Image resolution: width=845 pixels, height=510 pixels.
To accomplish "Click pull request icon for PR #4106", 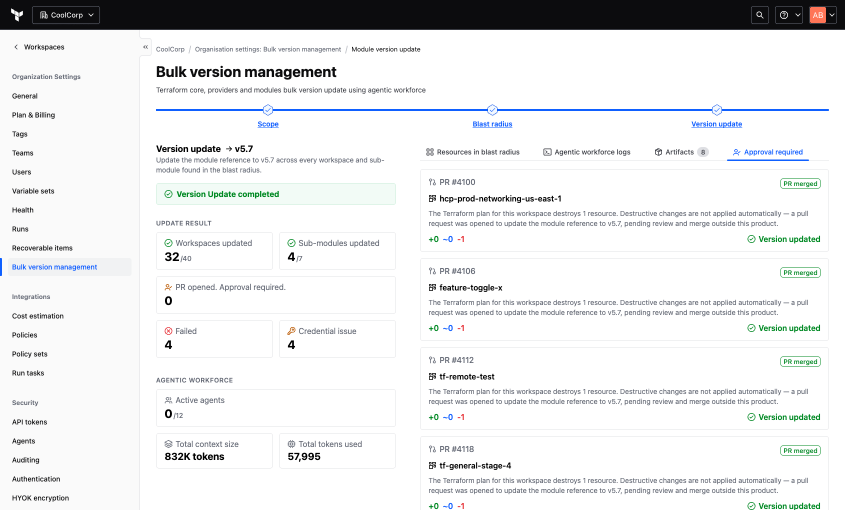I will [432, 271].
